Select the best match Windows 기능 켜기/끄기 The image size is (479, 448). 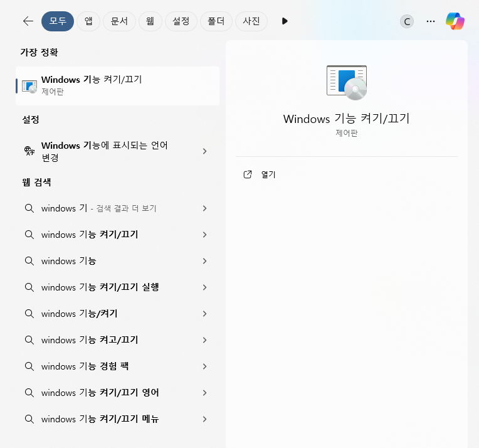[x=118, y=86]
